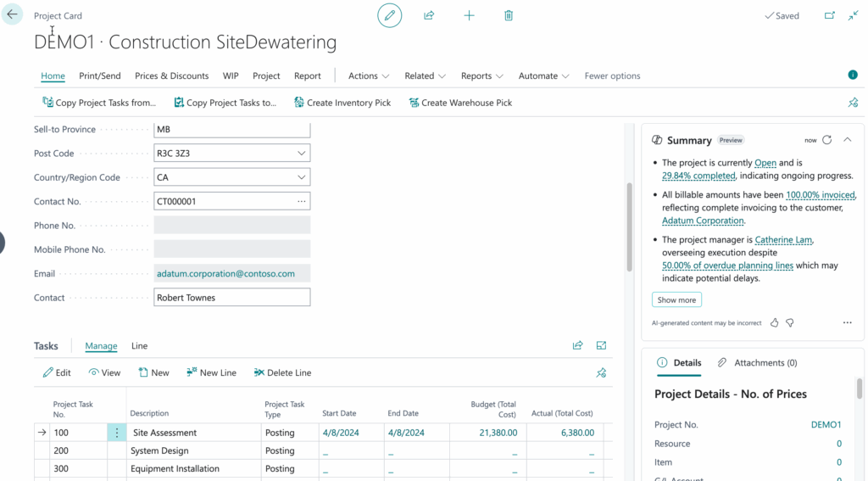Open the Adatum Corporation link
Viewport: 868px width, 481px height.
pos(703,221)
